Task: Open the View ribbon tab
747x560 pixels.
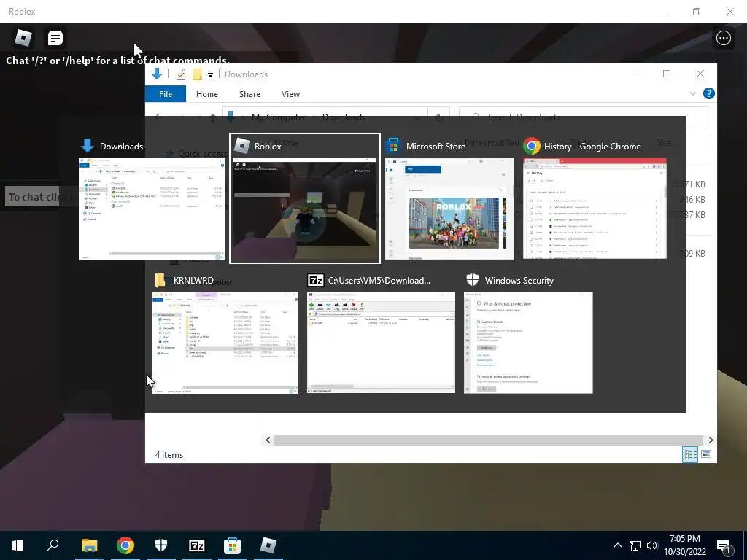Action: point(290,94)
